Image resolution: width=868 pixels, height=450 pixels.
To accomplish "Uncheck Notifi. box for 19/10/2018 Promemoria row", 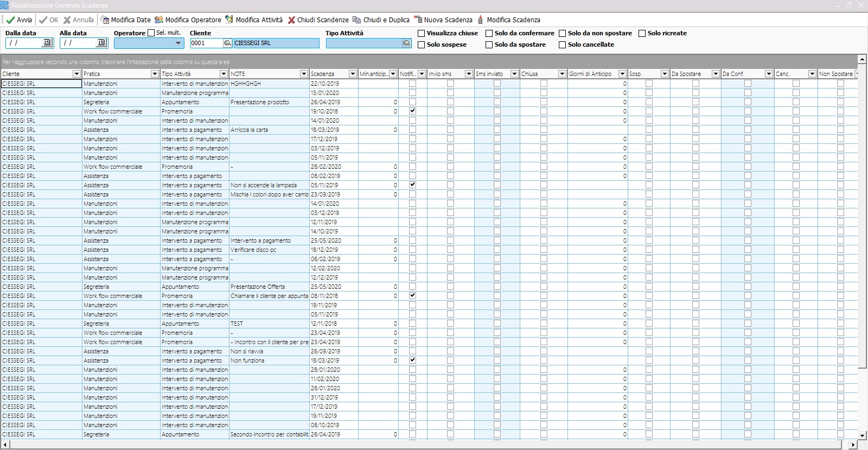I will (x=412, y=111).
